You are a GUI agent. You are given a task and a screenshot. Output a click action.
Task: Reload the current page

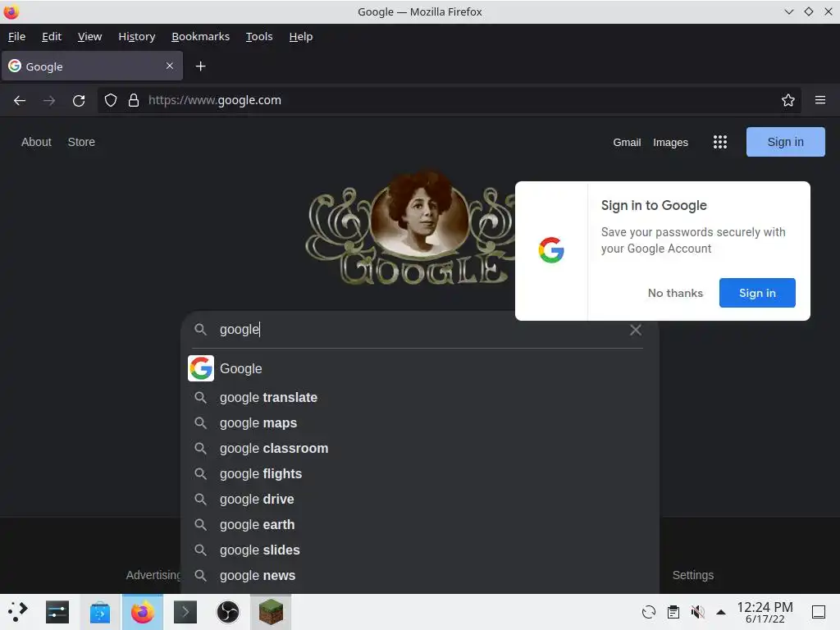coord(79,100)
